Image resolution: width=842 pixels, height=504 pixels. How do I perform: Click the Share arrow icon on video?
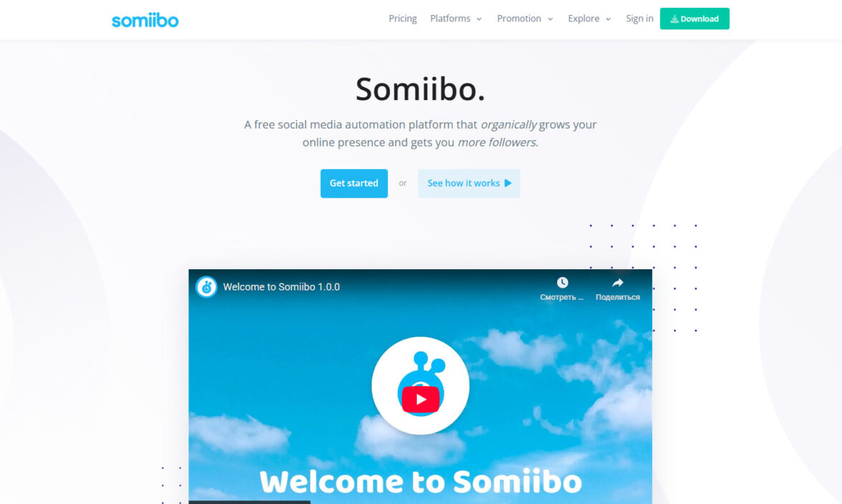[617, 282]
